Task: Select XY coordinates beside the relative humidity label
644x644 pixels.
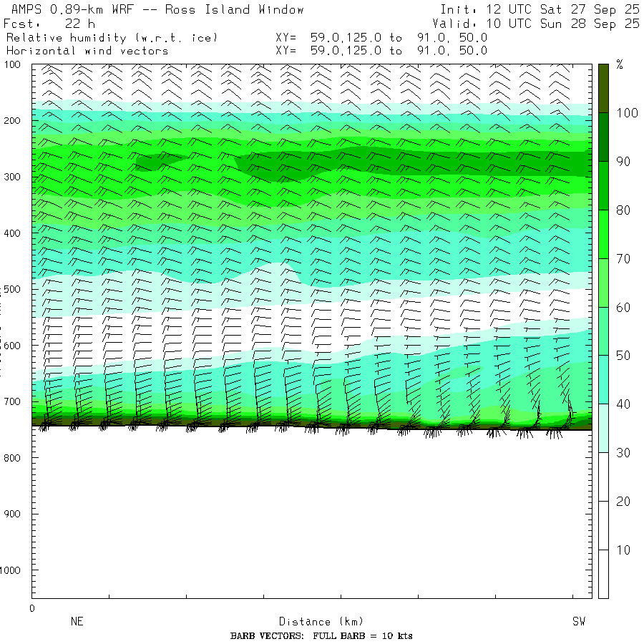Action: (x=381, y=38)
